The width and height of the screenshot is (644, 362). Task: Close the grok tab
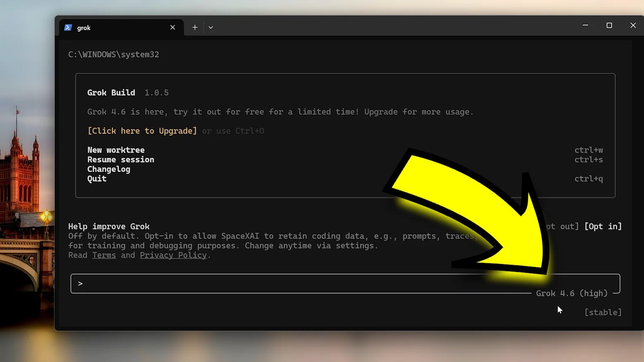tap(173, 27)
